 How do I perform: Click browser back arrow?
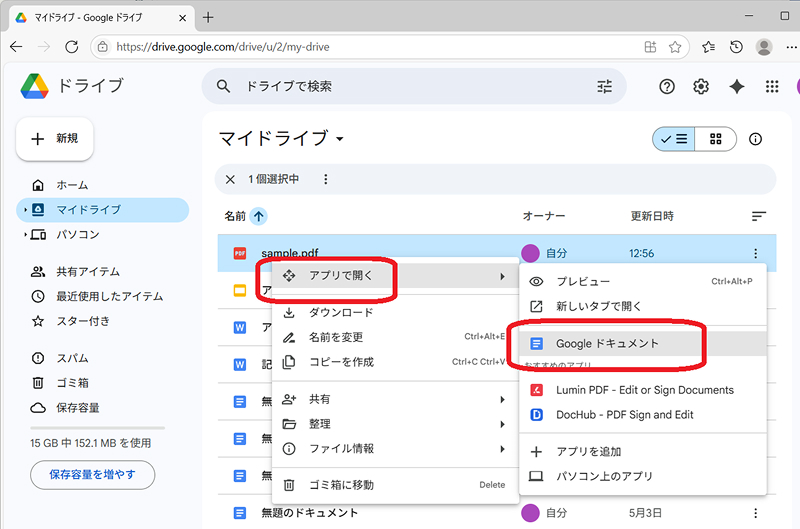(x=16, y=47)
